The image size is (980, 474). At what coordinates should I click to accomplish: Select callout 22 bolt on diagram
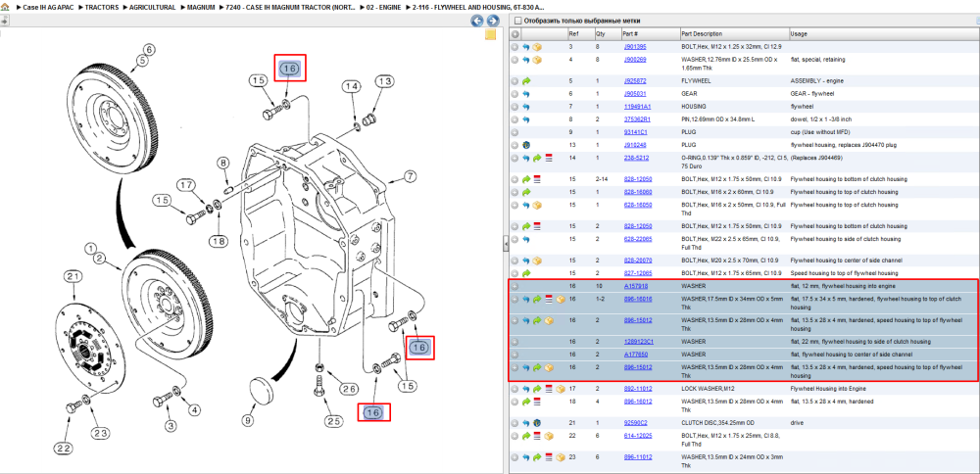click(x=63, y=449)
